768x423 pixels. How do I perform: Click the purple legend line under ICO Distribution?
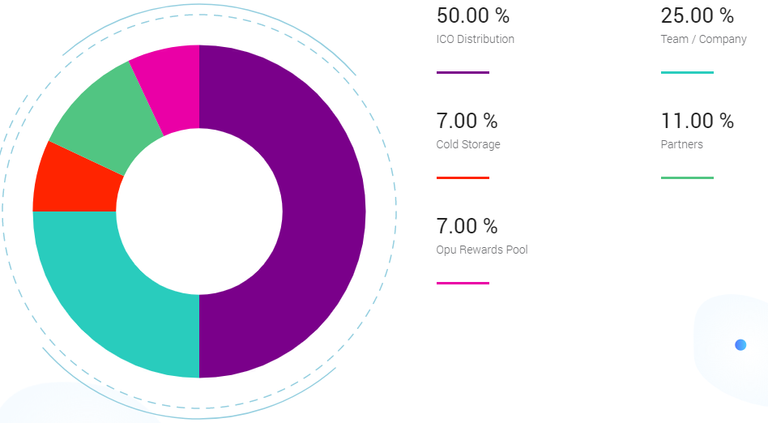(463, 73)
